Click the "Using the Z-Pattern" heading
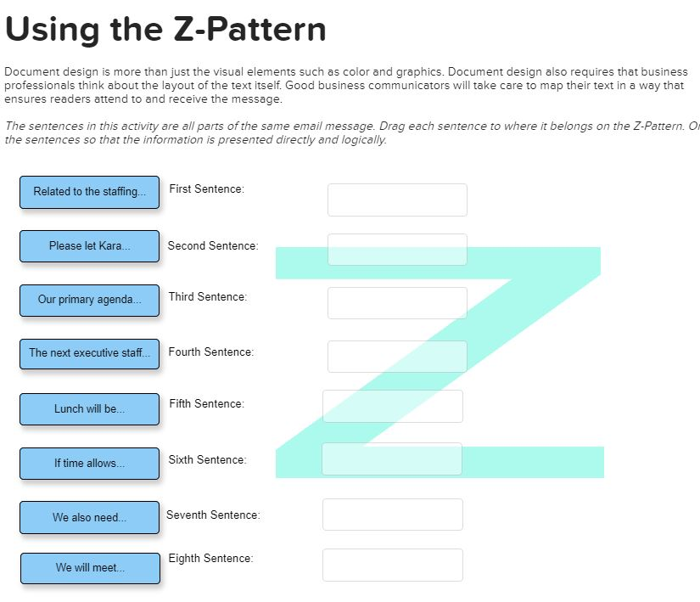The image size is (700, 602). click(166, 29)
